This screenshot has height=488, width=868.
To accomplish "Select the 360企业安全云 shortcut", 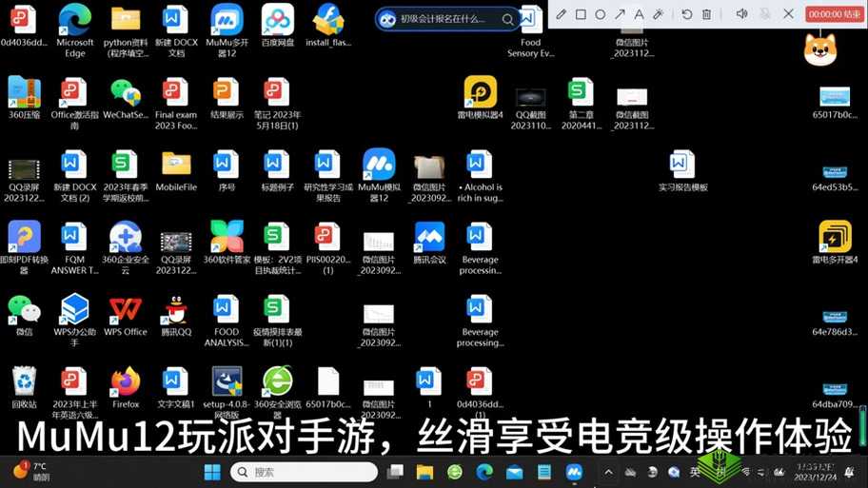I will [x=126, y=248].
